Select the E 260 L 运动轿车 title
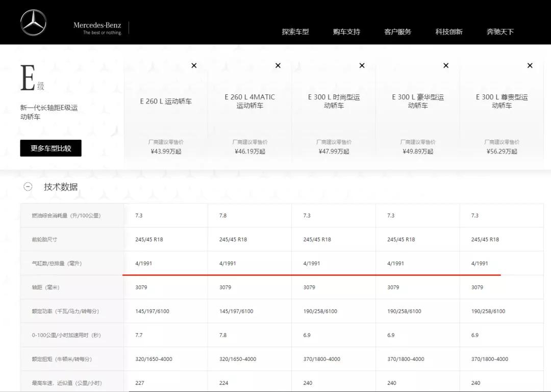Screen dimensions: 551x392 [x=166, y=101]
